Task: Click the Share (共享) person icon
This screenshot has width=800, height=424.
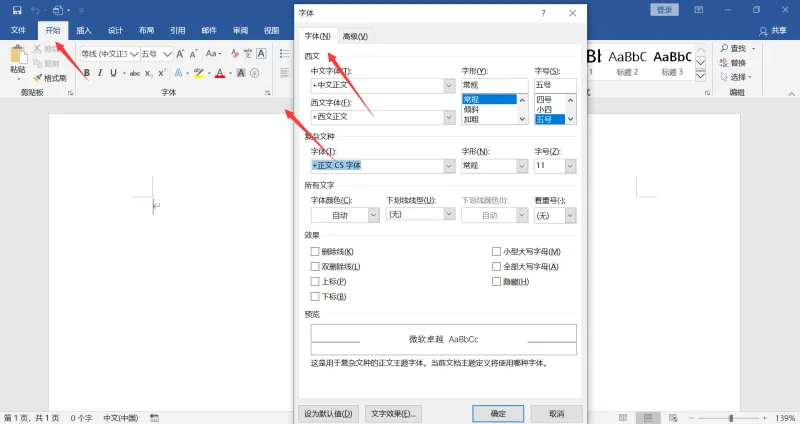Action: [x=763, y=31]
